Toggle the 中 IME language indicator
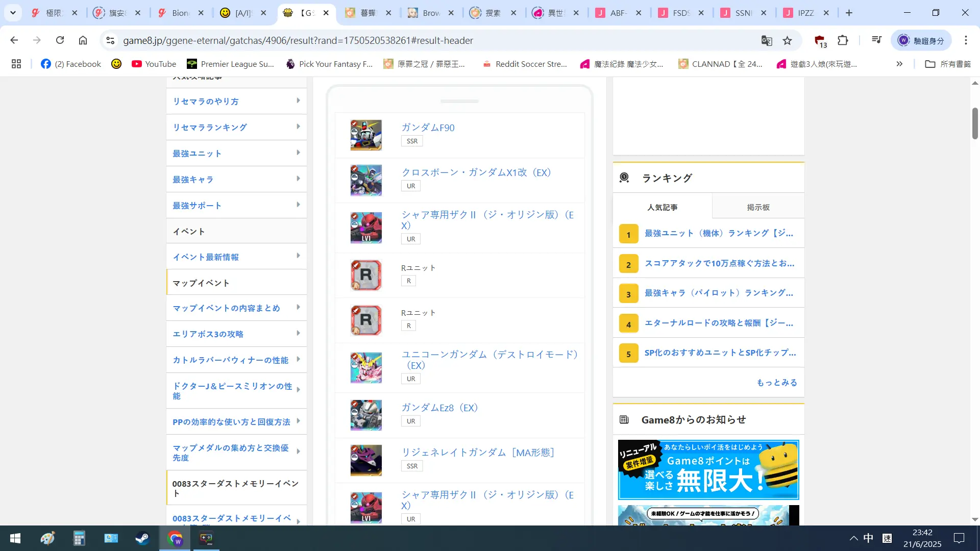 (868, 538)
